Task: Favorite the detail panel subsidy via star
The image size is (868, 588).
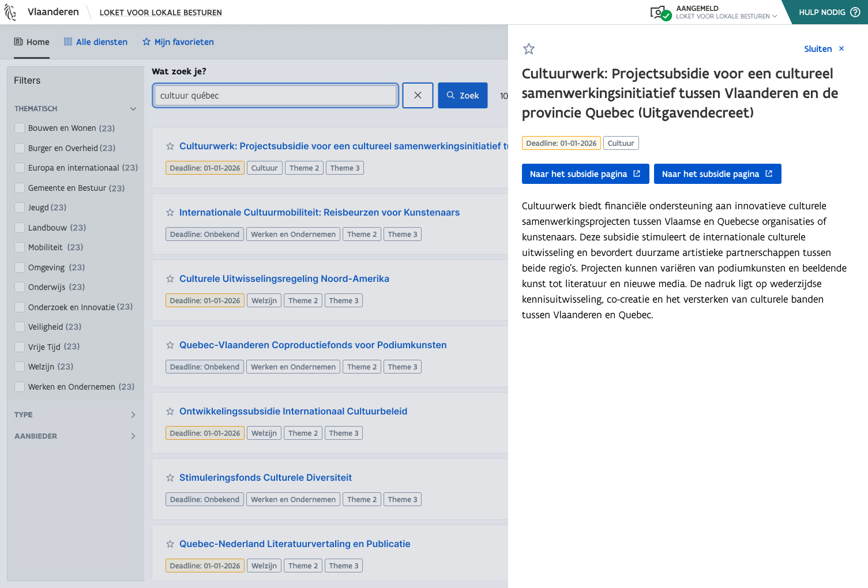Action: pyautogui.click(x=528, y=49)
